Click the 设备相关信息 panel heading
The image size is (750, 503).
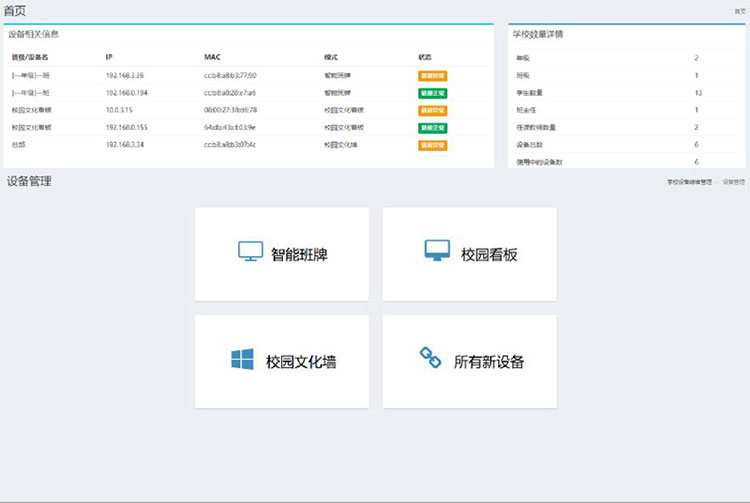tap(33, 34)
